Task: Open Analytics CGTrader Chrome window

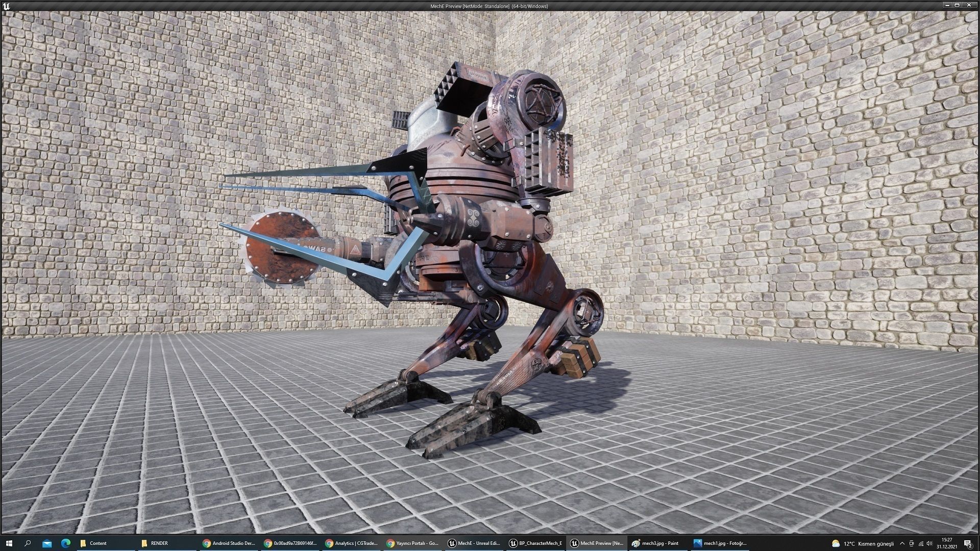Action: point(351,543)
